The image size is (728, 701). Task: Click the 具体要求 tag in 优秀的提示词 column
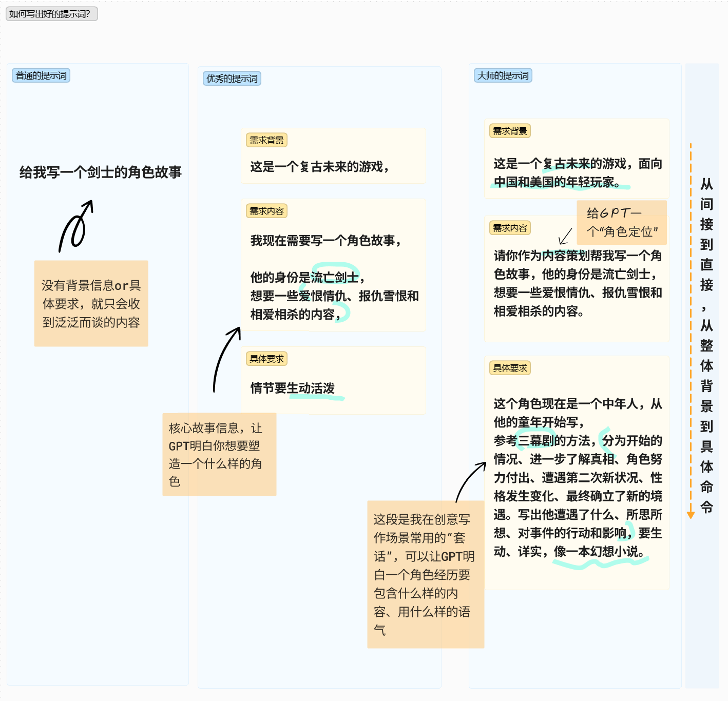tap(266, 359)
